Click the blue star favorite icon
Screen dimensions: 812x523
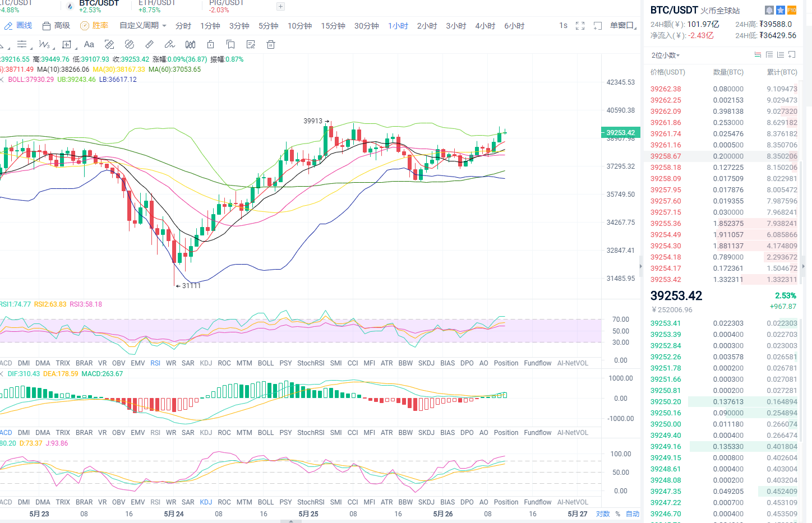781,10
